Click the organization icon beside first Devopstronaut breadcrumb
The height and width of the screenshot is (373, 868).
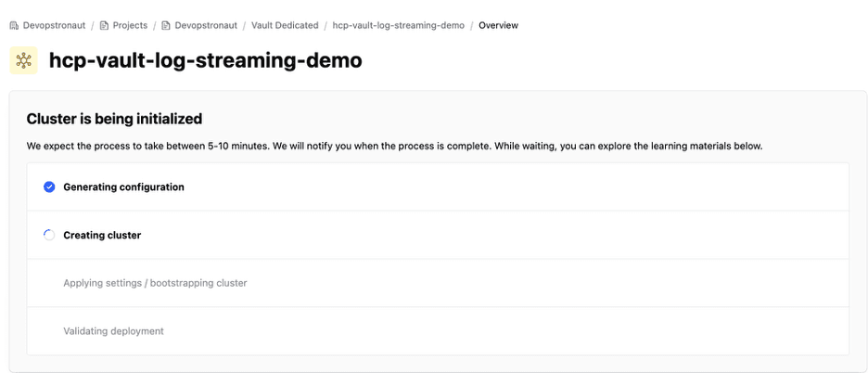[14, 25]
